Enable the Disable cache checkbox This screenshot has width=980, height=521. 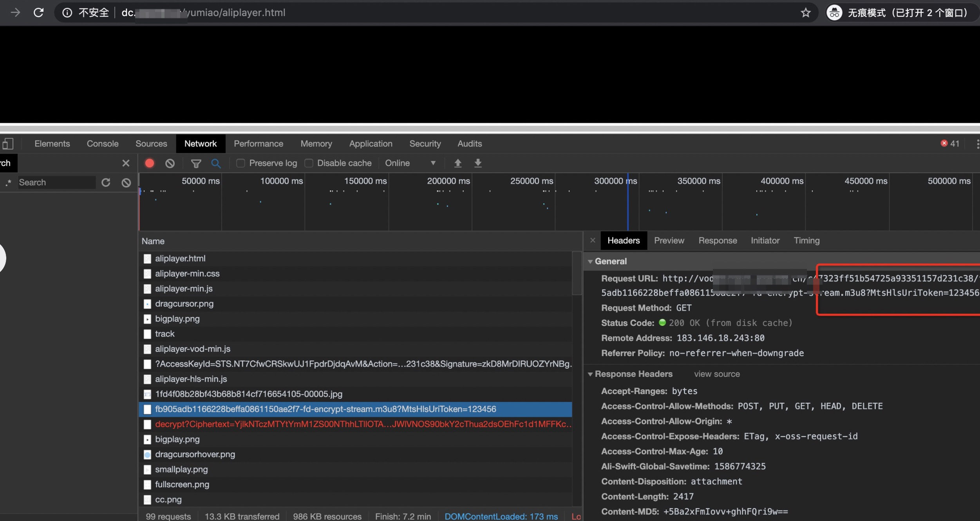(309, 163)
